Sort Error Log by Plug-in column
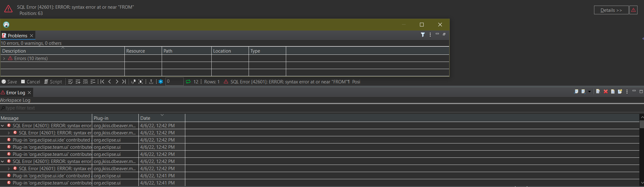The width and height of the screenshot is (644, 187). tap(115, 118)
